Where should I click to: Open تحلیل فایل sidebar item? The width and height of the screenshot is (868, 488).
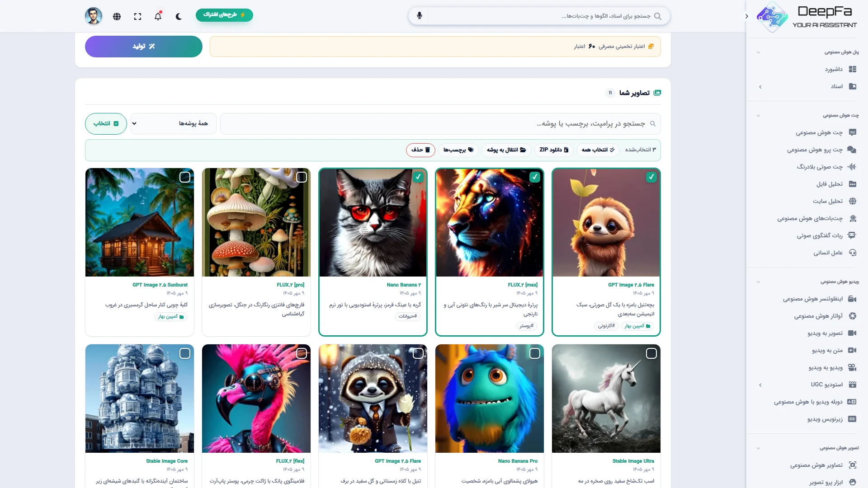[836, 184]
